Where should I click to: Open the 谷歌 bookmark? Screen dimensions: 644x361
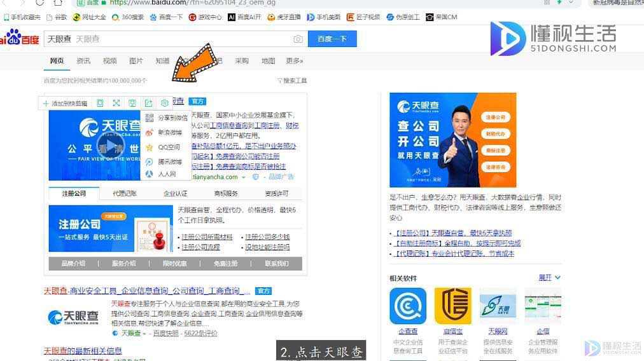[57, 17]
